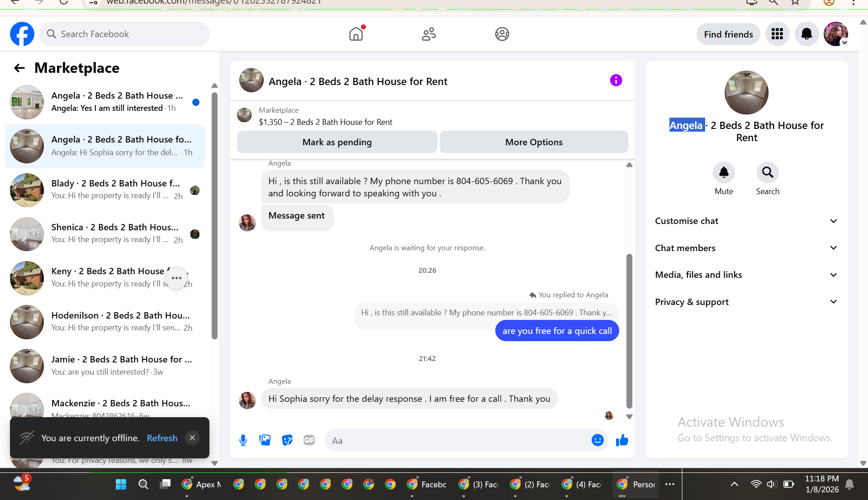Show hidden system tray icons

click(x=735, y=484)
